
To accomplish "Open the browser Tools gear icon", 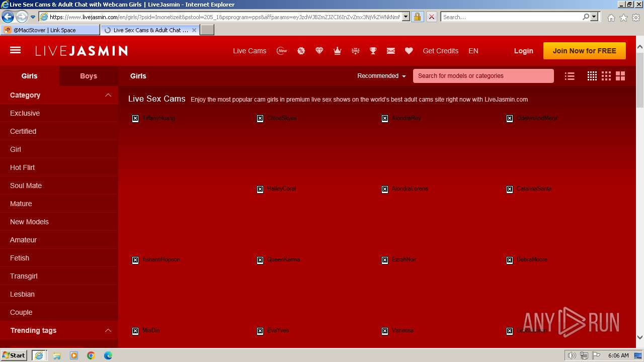I will (x=636, y=18).
